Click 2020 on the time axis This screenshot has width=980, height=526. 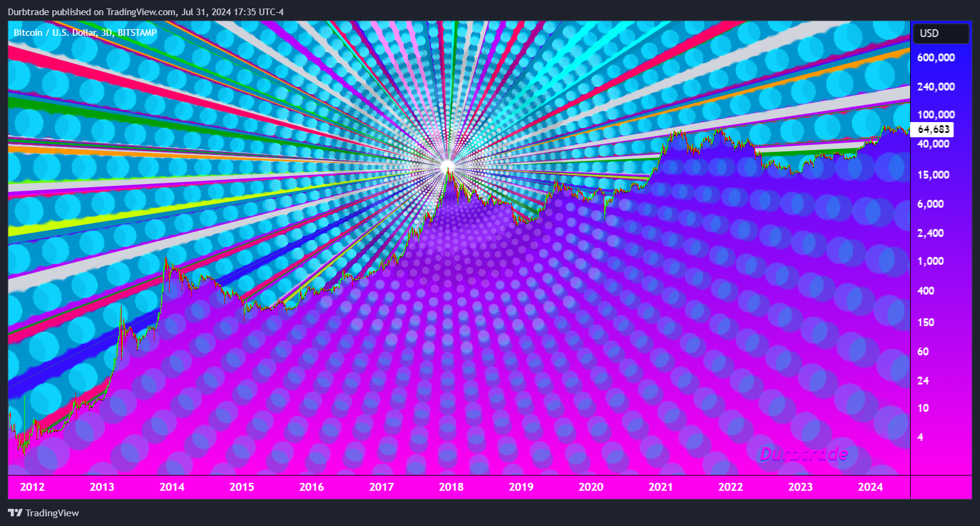tap(591, 487)
